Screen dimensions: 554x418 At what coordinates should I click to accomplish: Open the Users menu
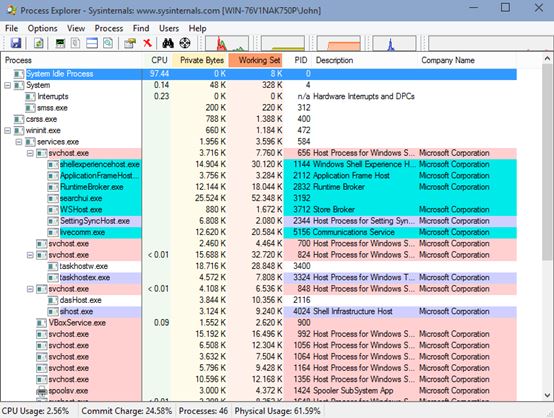coord(169,28)
